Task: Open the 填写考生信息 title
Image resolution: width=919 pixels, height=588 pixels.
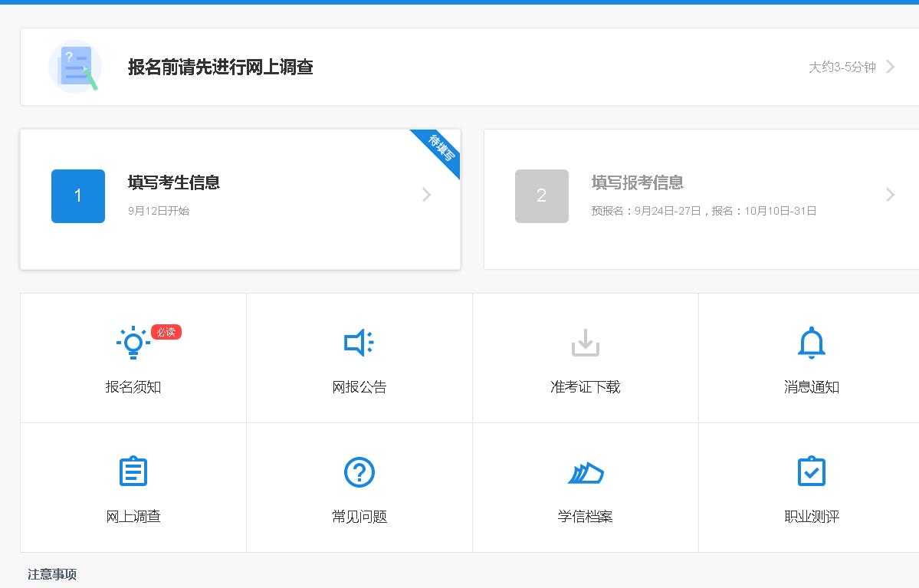Action: tap(174, 182)
